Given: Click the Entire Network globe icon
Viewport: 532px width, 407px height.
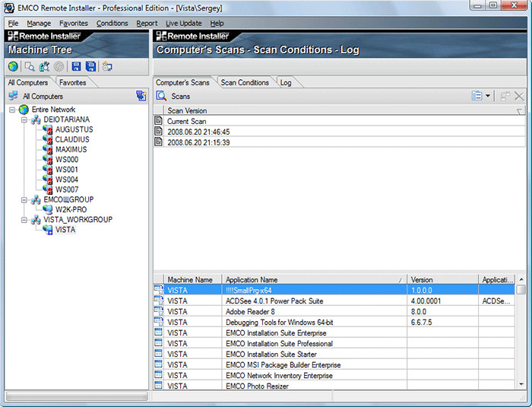Looking at the screenshot, I should point(24,110).
